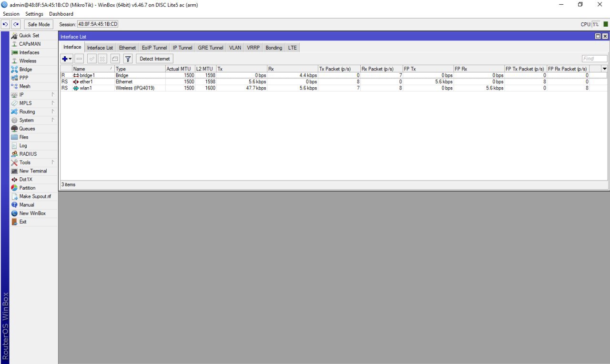The height and width of the screenshot is (364, 610).
Task: Expand the Tools submenu
Action: click(x=33, y=162)
